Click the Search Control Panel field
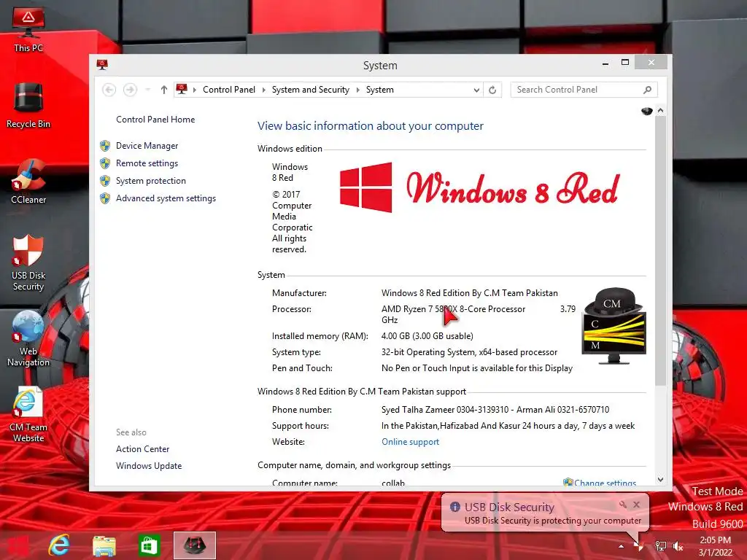Viewport: 747px width, 560px height. (x=584, y=90)
